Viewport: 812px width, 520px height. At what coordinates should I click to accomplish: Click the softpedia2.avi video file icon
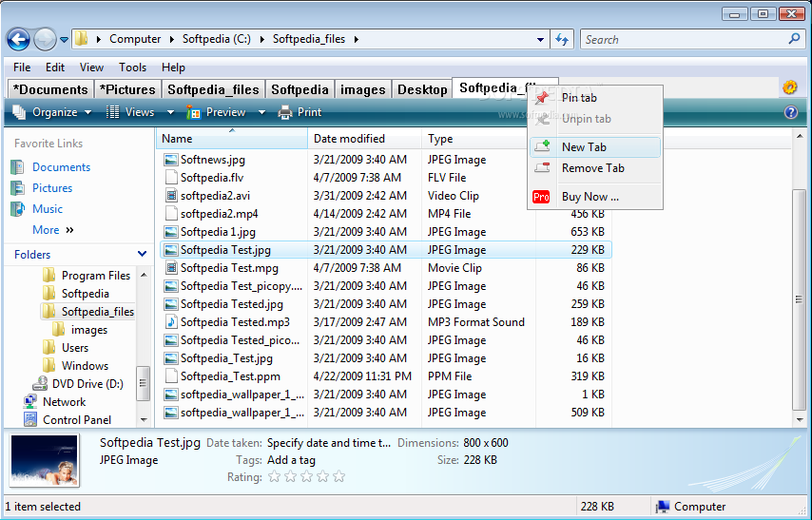point(171,196)
